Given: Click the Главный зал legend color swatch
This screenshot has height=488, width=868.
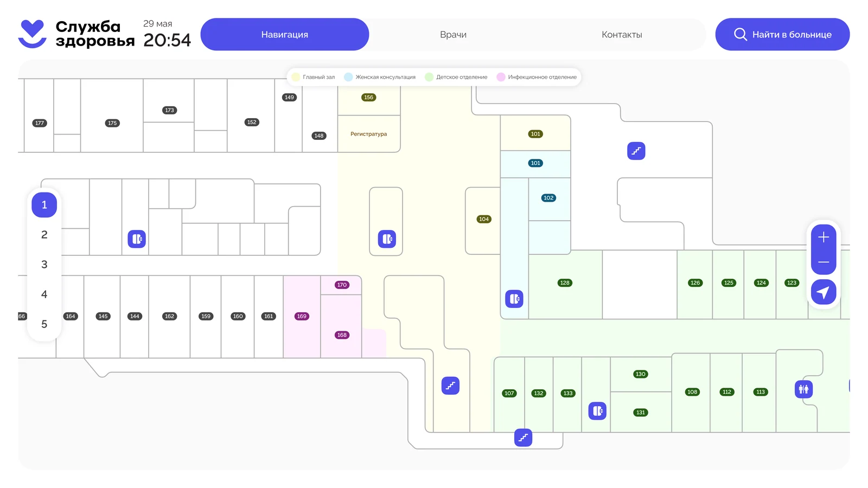Looking at the screenshot, I should point(296,77).
